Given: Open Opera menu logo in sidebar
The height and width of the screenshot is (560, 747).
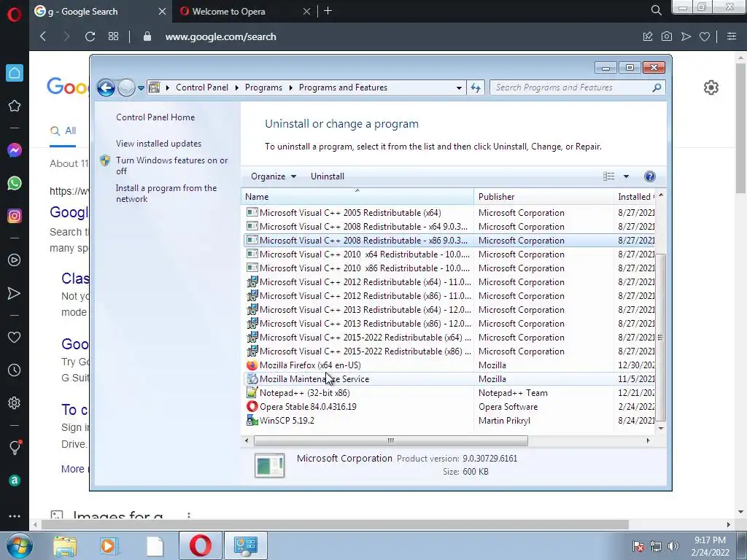Looking at the screenshot, I should pos(15,15).
